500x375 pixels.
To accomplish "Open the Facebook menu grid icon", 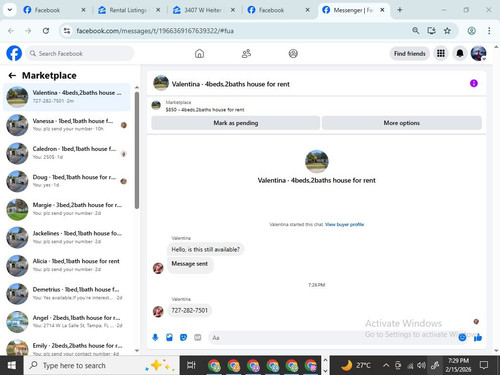I will [x=441, y=53].
